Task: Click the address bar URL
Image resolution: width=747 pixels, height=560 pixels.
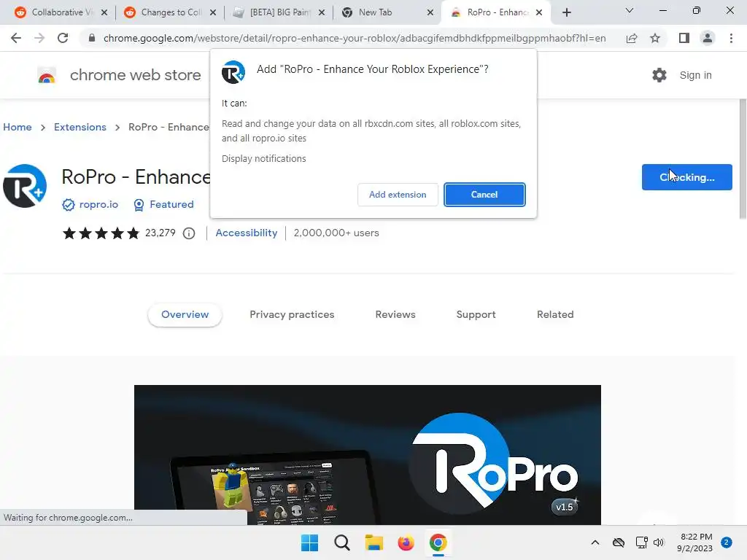Action: pos(355,38)
